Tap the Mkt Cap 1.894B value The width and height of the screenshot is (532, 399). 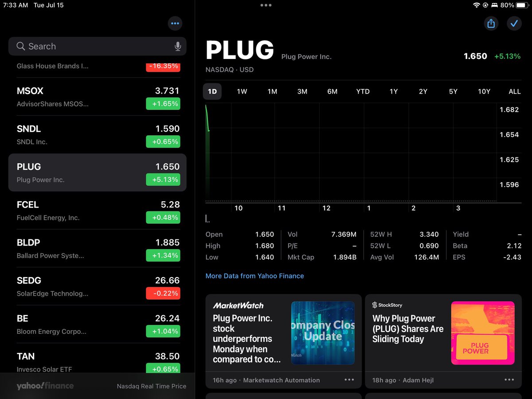[345, 257]
